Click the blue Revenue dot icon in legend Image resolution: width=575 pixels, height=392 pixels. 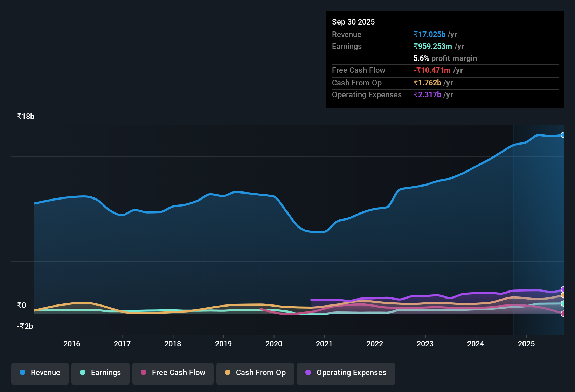coord(22,373)
